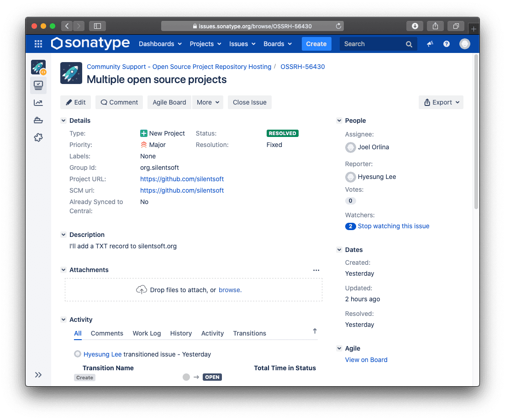
Task: Open the Agile Board button
Action: (x=169, y=102)
